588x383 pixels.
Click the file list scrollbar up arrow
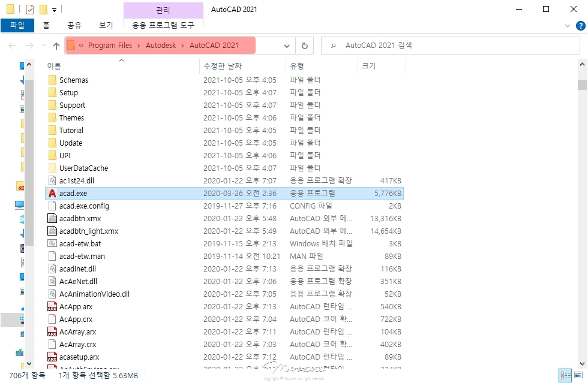point(582,65)
